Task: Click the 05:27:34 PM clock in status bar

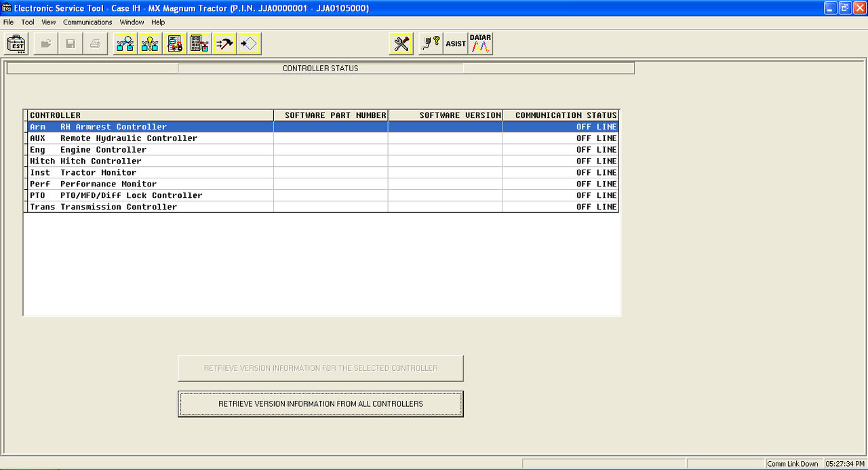Action: [845, 464]
